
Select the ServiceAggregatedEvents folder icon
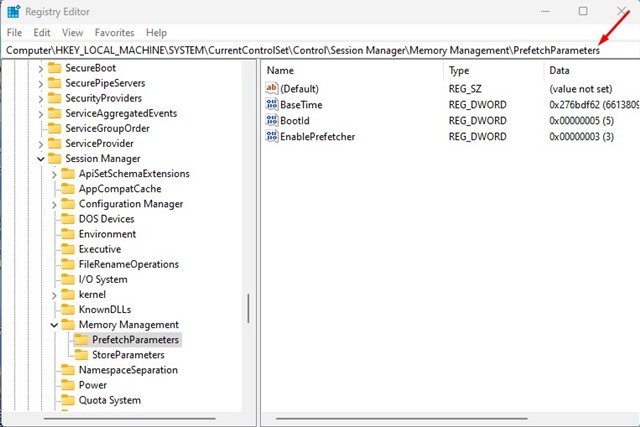[54, 113]
